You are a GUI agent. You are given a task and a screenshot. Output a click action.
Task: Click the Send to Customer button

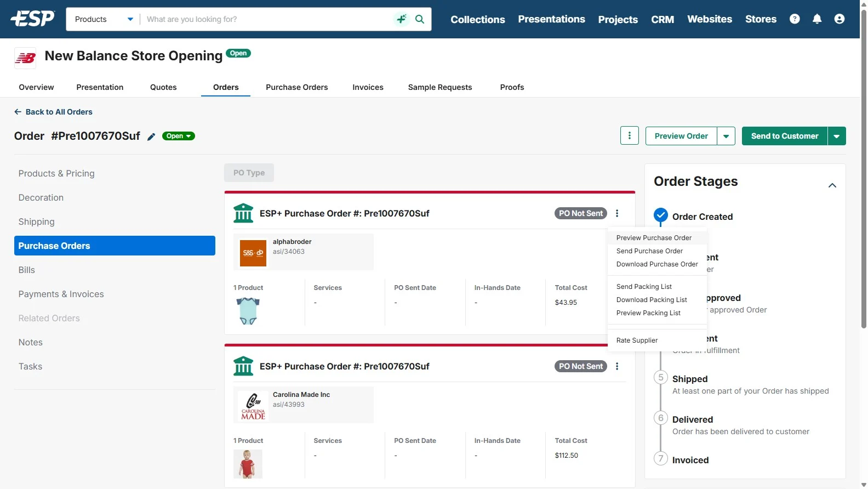785,136
